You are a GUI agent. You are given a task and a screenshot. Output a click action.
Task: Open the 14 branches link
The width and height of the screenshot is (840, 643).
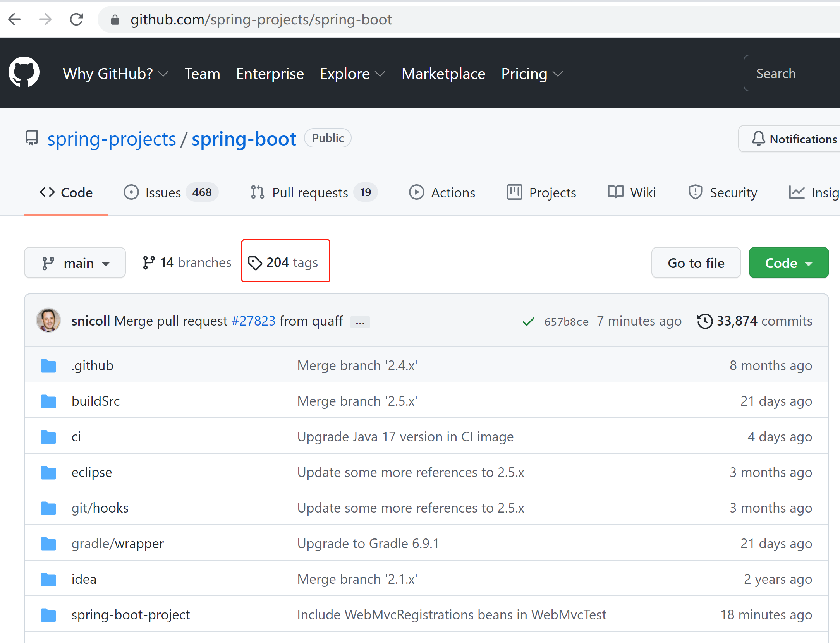pyautogui.click(x=187, y=262)
